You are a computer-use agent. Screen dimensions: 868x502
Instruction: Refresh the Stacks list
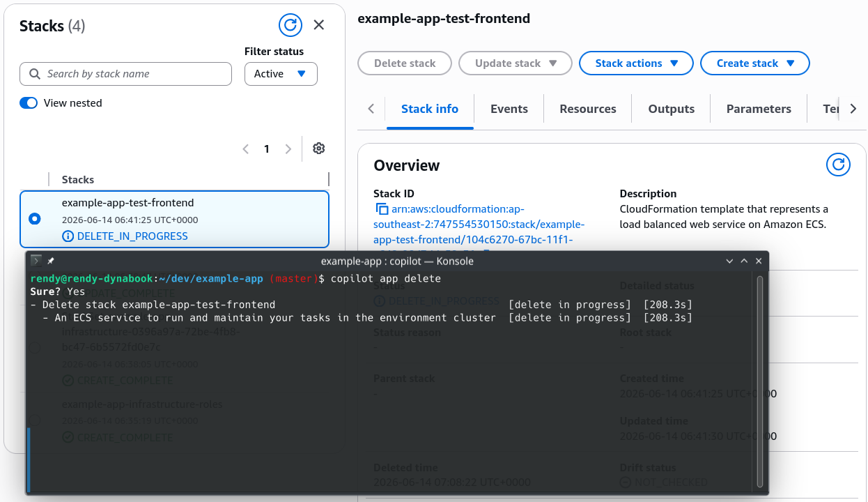[290, 25]
